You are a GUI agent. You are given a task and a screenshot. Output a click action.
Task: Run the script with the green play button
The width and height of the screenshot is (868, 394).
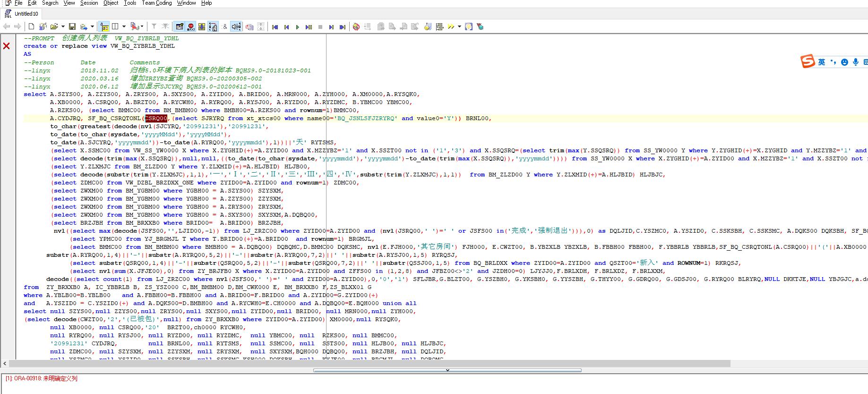click(x=297, y=27)
